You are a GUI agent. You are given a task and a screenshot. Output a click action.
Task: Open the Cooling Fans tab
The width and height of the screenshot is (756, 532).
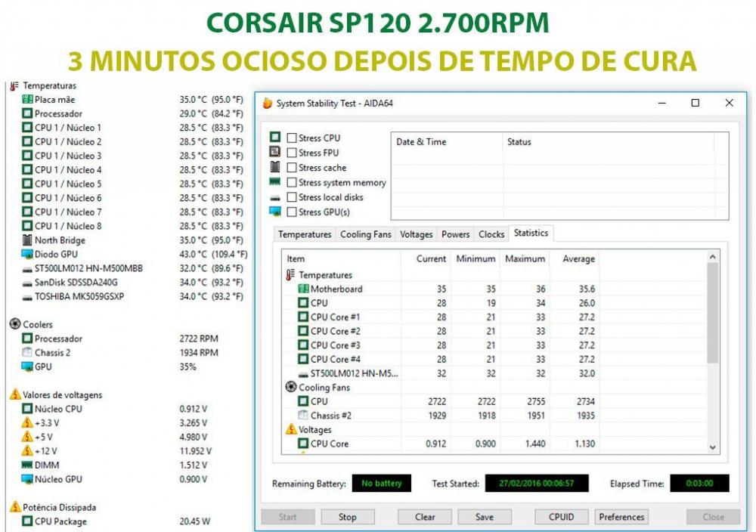[366, 234]
